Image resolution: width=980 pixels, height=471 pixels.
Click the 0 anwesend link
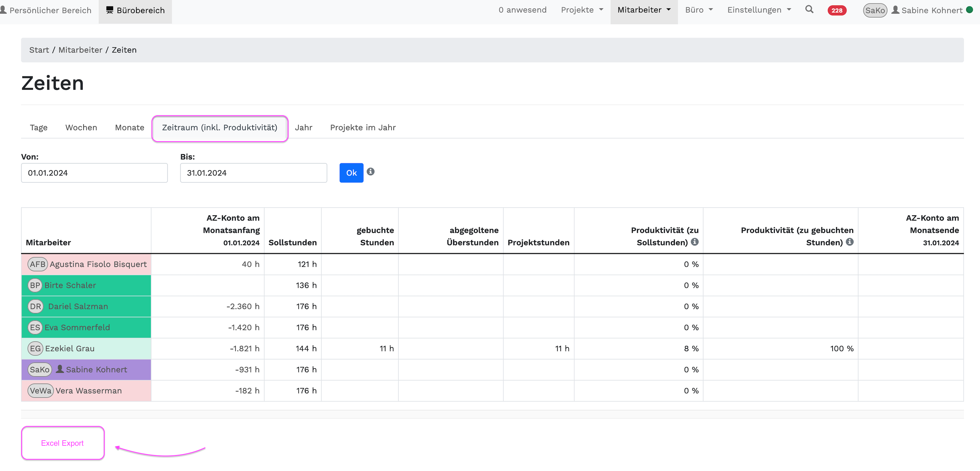click(522, 10)
